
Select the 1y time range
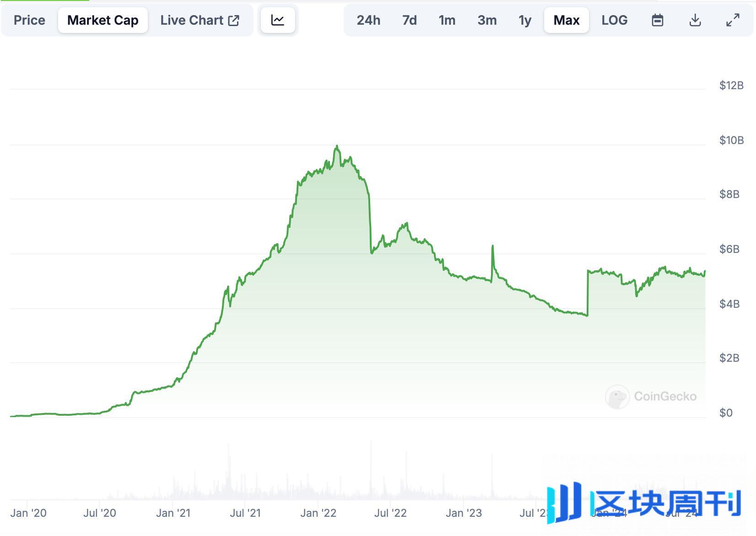click(525, 20)
